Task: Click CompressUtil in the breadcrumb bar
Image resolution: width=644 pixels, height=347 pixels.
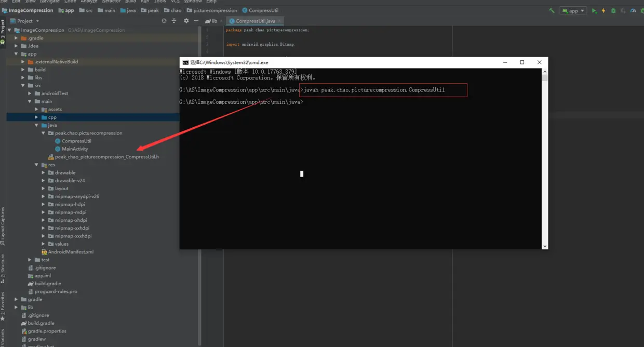Action: 260,10
